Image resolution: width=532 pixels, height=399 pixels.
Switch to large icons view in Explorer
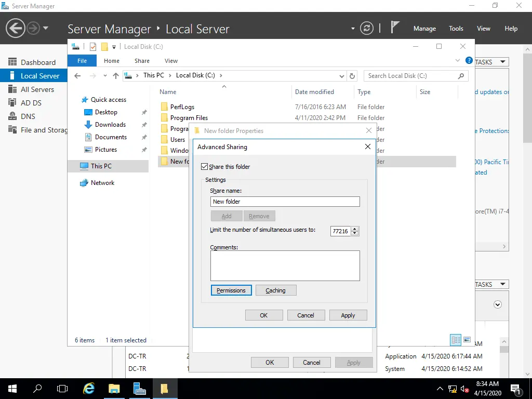(x=467, y=340)
